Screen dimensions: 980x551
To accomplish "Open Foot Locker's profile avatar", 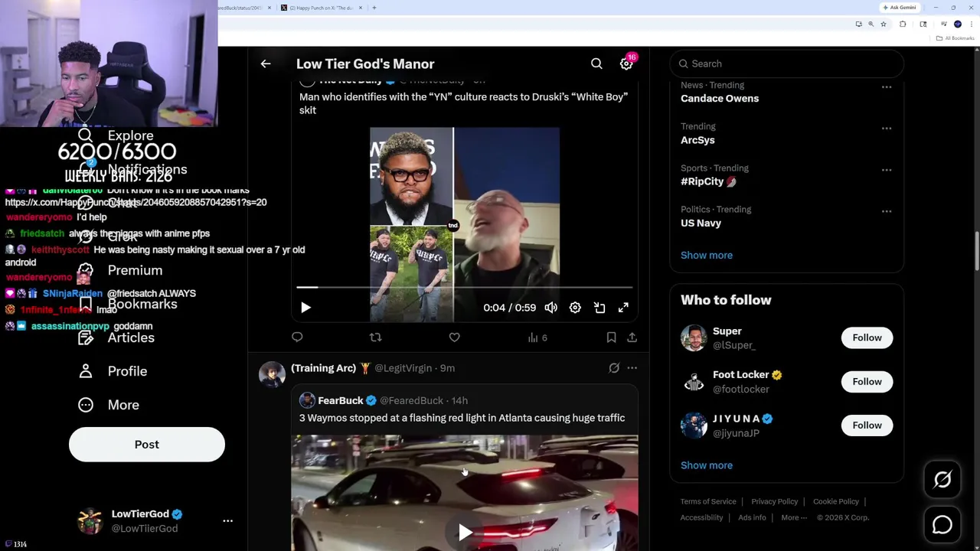I will tap(694, 382).
